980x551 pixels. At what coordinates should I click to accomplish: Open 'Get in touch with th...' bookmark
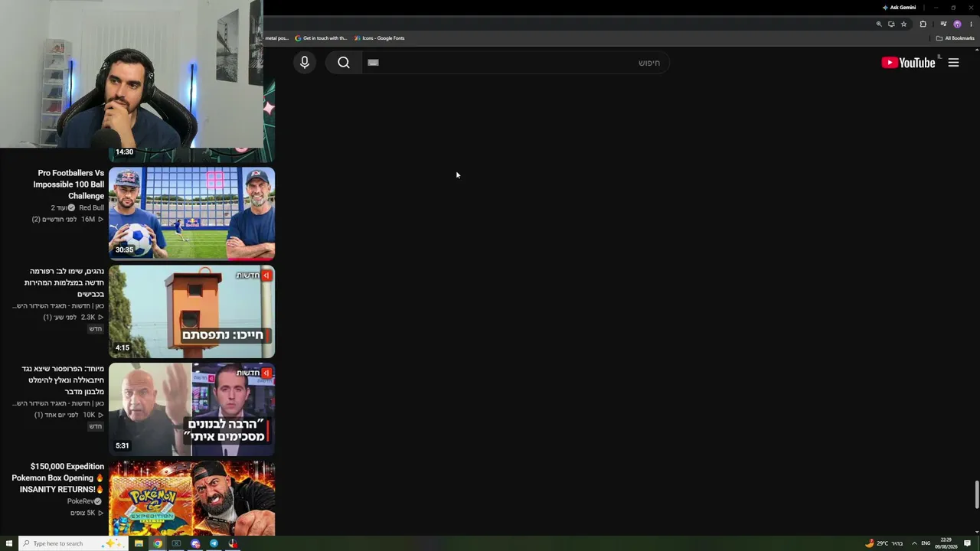click(321, 38)
